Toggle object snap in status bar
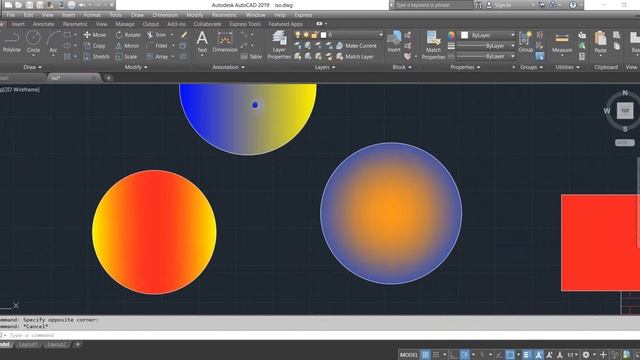This screenshot has width=640, height=360. tap(510, 355)
